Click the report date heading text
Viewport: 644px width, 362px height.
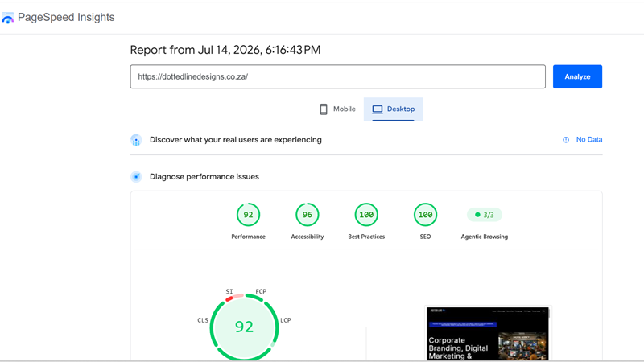tap(225, 50)
